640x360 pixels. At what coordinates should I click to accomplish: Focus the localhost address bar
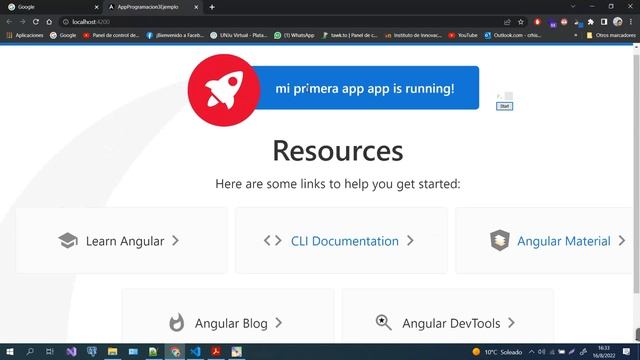(282, 22)
